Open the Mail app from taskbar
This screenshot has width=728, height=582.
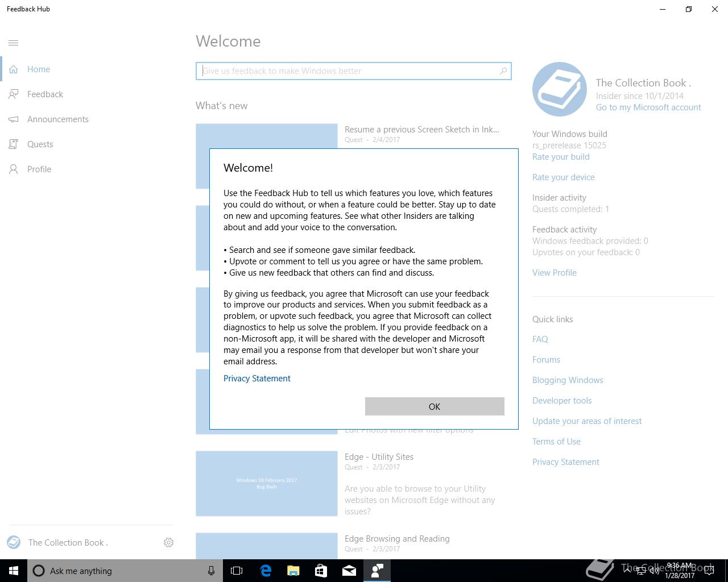349,571
